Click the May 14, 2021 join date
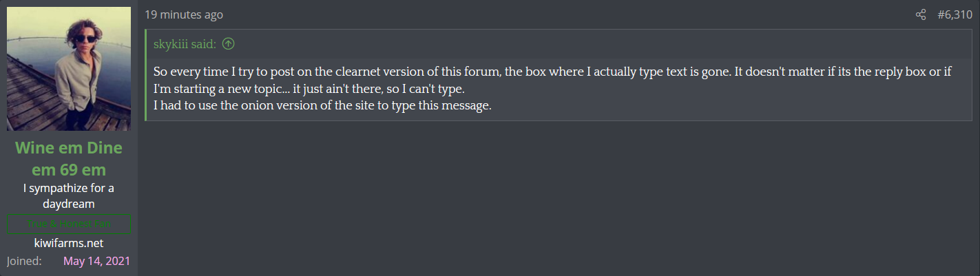This screenshot has height=276, width=980. [96, 261]
